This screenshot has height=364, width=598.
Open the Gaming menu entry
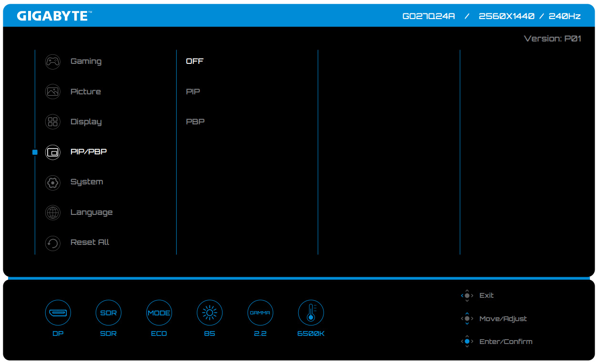click(x=86, y=61)
